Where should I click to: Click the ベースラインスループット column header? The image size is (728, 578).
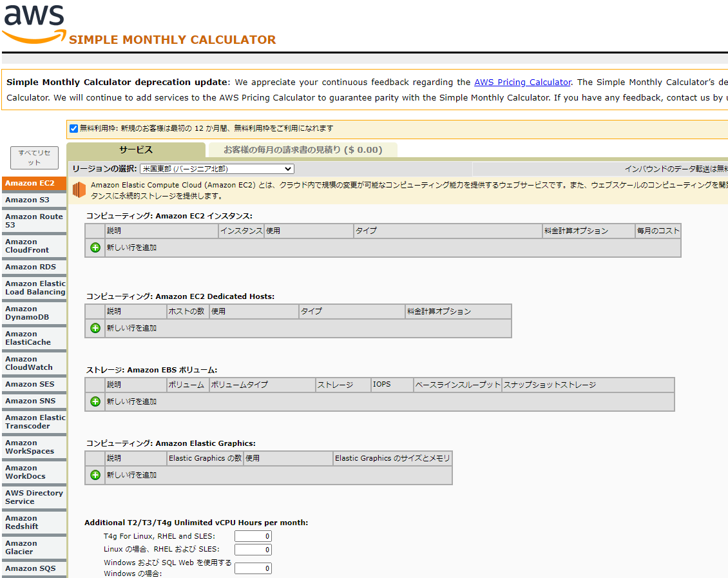[458, 385]
